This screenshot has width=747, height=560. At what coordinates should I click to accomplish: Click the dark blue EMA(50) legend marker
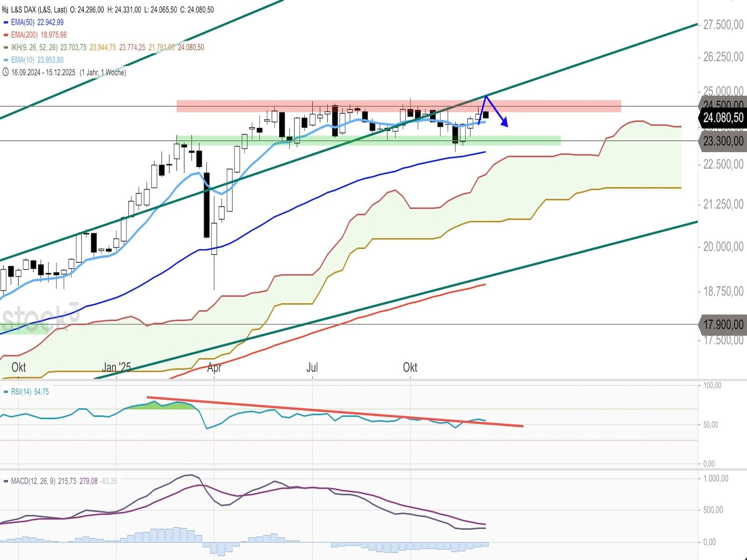[x=6, y=22]
